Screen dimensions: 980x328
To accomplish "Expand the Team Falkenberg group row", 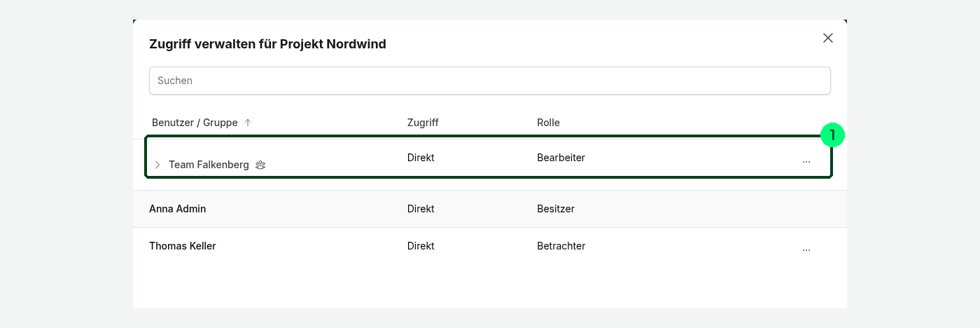I will click(157, 165).
